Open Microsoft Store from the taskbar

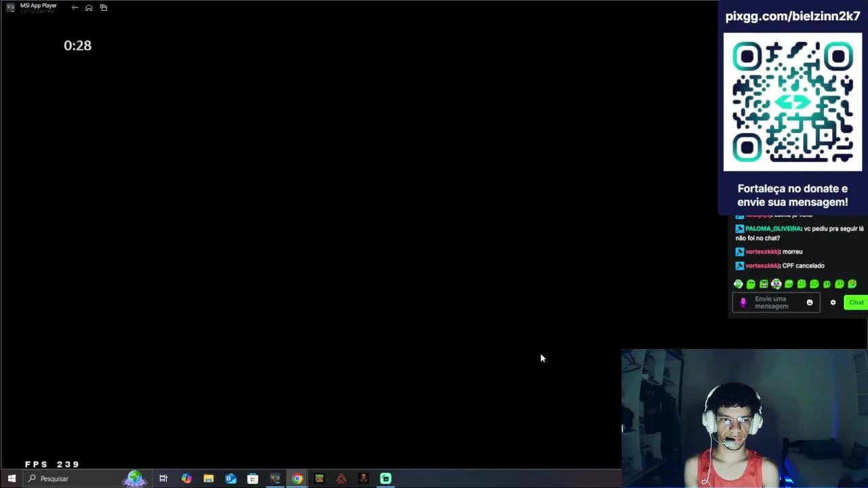click(253, 479)
